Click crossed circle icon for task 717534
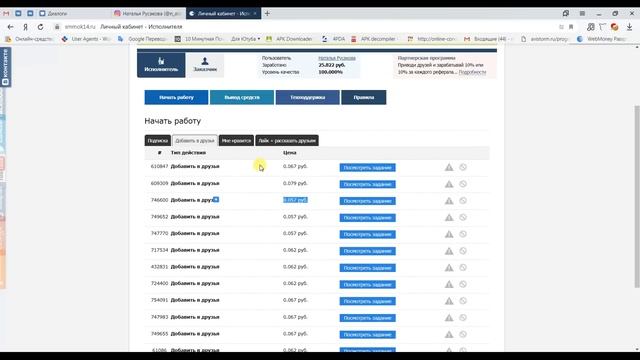The width and height of the screenshot is (640, 360). tap(463, 251)
